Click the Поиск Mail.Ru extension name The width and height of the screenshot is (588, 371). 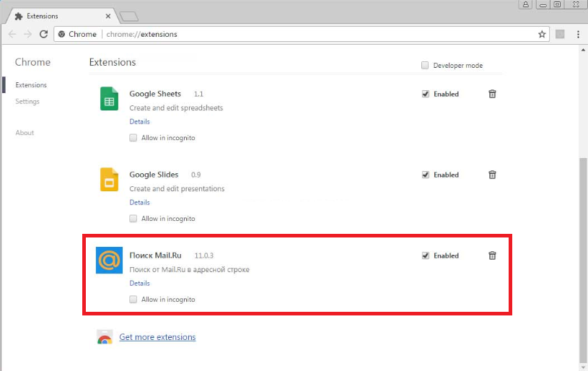point(155,256)
